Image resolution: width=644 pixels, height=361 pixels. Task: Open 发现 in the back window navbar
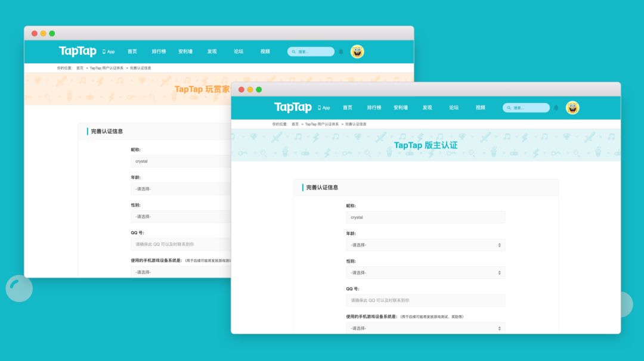click(212, 51)
